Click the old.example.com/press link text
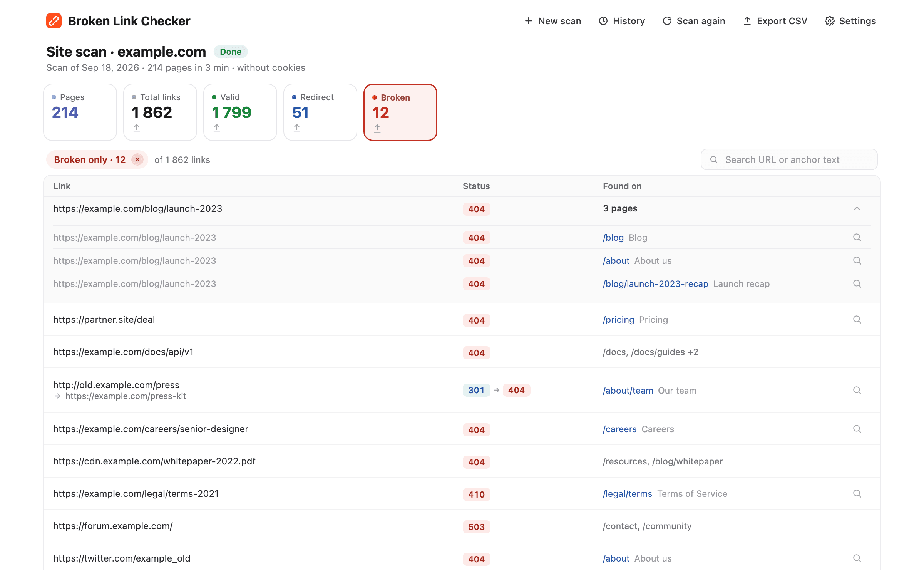The height and width of the screenshot is (570, 924). point(116,385)
